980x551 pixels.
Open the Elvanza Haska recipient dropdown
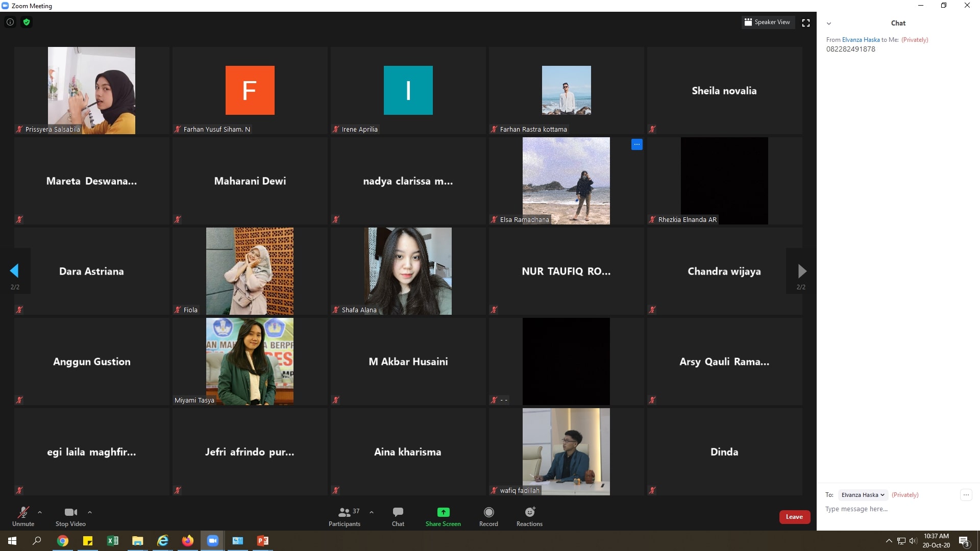pyautogui.click(x=863, y=495)
